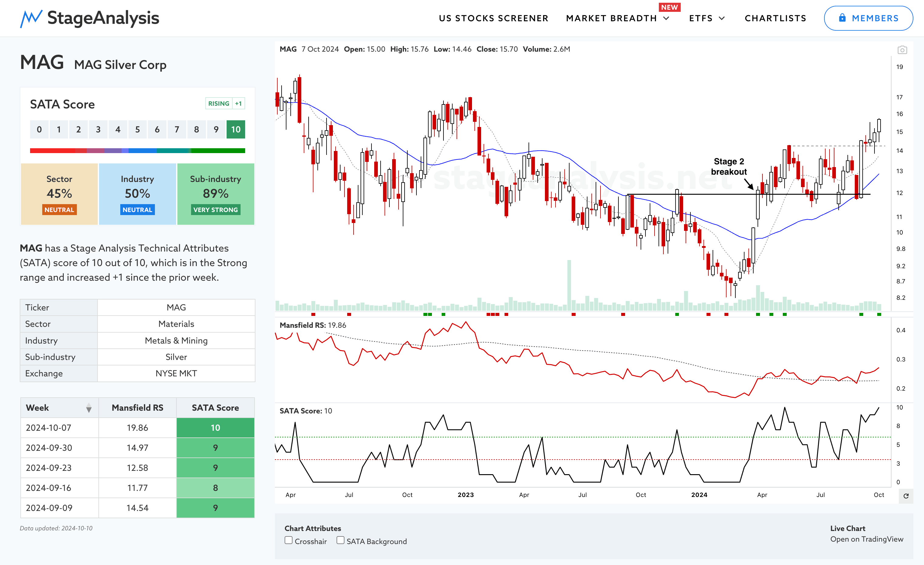
Task: Open US Stocks Screener menu item
Action: [x=494, y=18]
